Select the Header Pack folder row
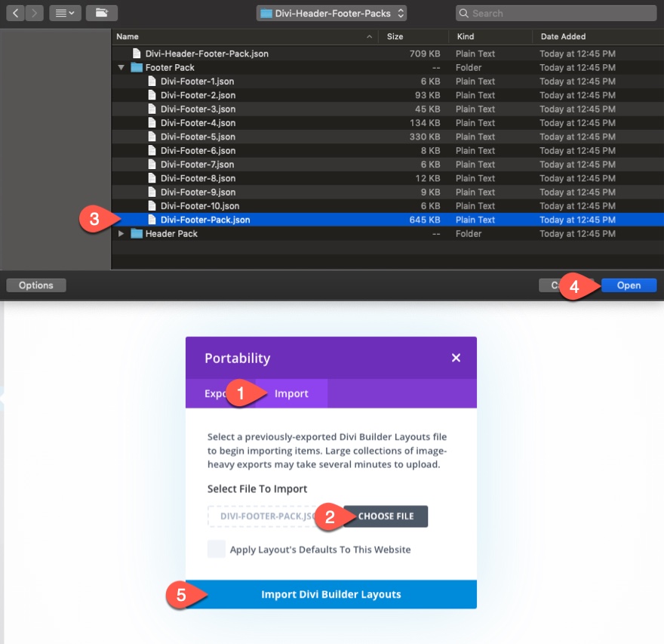664x644 pixels. pos(388,234)
